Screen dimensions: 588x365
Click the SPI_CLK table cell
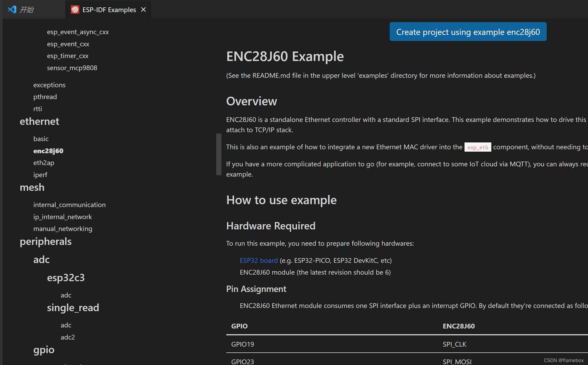tap(455, 344)
